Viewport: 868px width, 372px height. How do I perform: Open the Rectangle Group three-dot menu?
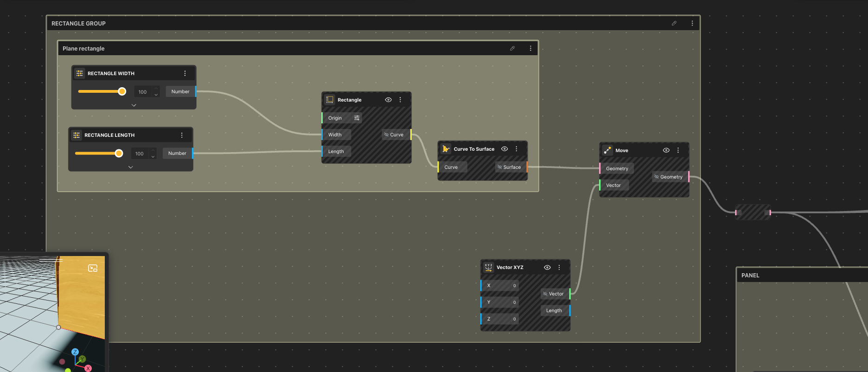point(692,23)
